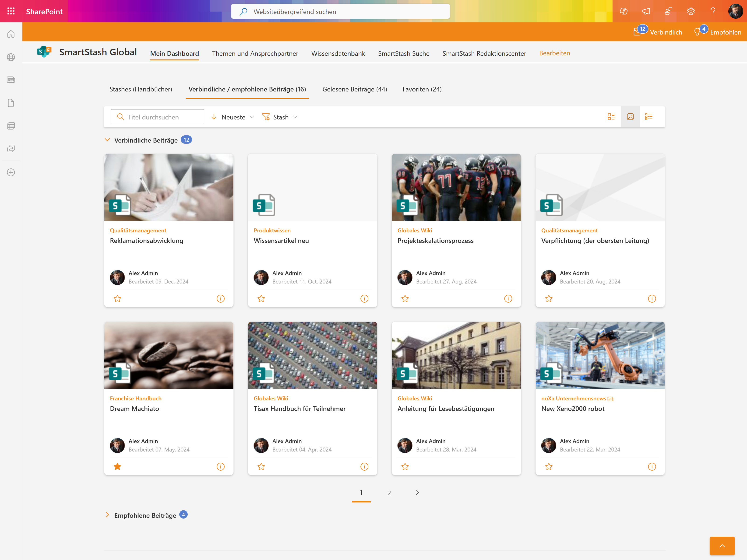This screenshot has width=747, height=560.
Task: Select the Mein Dashboard nav item
Action: 175,53
